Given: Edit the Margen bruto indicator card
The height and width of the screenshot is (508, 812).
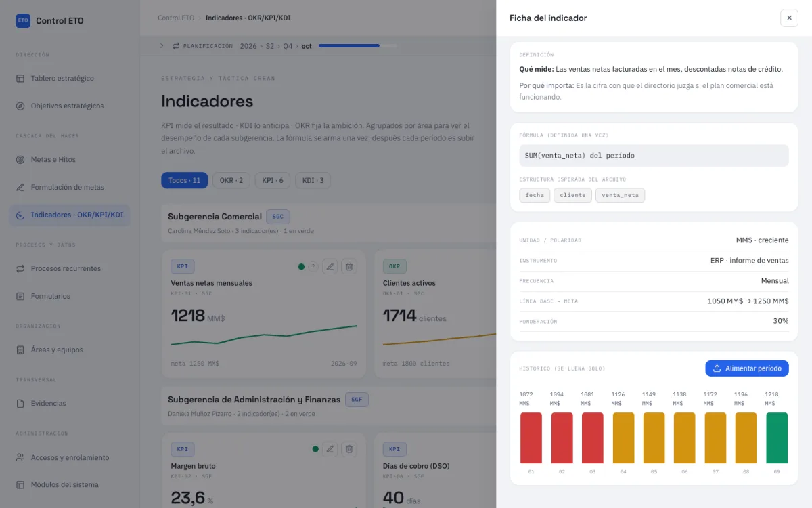Looking at the screenshot, I should click(330, 449).
